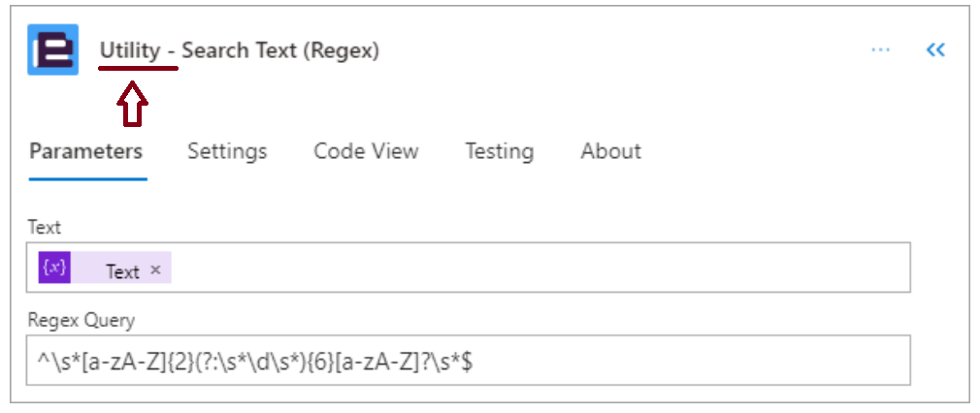This screenshot has width=980, height=413.
Task: Click the word Utility in the action title
Action: (x=130, y=50)
